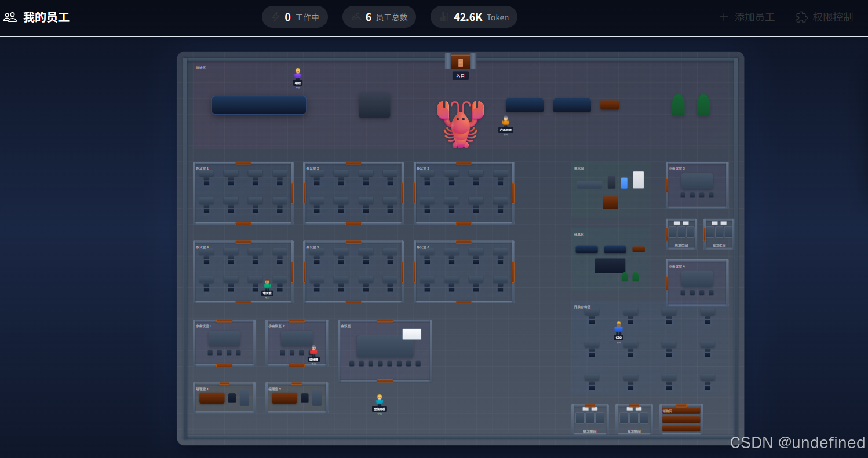Click the 小会议室 2 room label

coord(276,326)
